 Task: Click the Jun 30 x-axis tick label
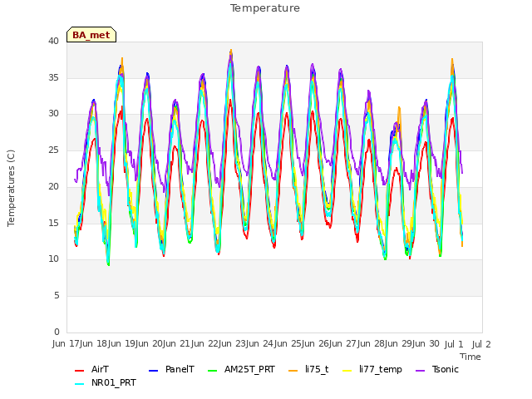pyautogui.click(x=426, y=343)
